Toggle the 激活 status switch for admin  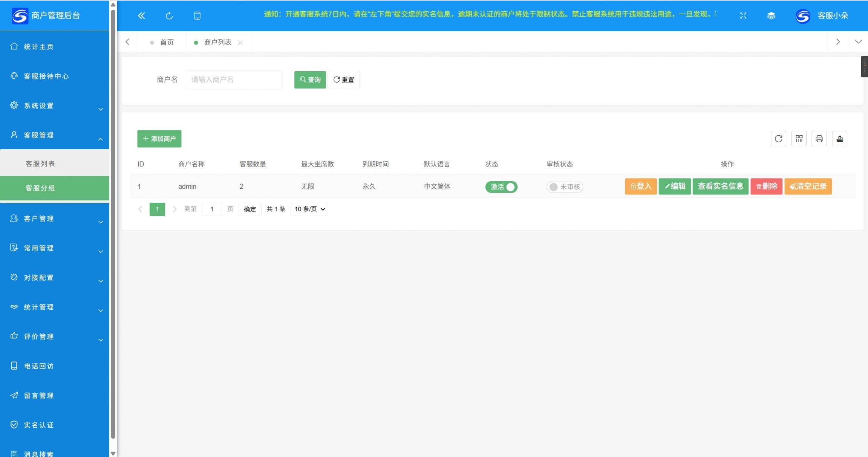click(501, 186)
